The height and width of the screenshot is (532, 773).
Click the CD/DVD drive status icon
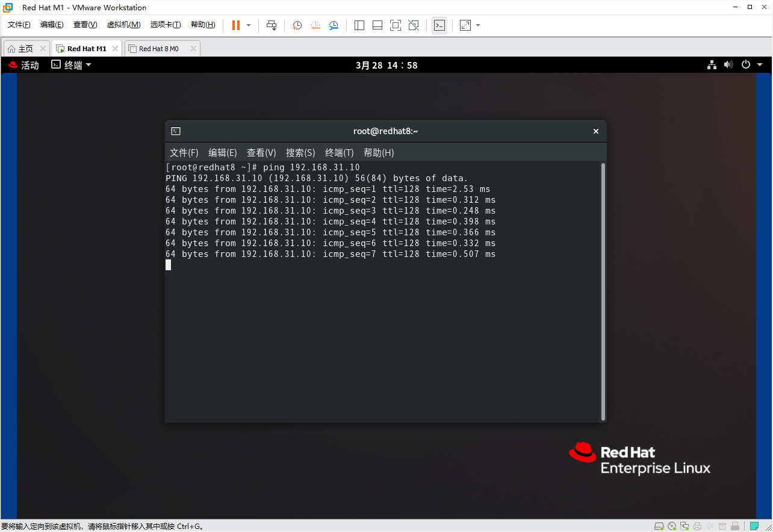[672, 526]
